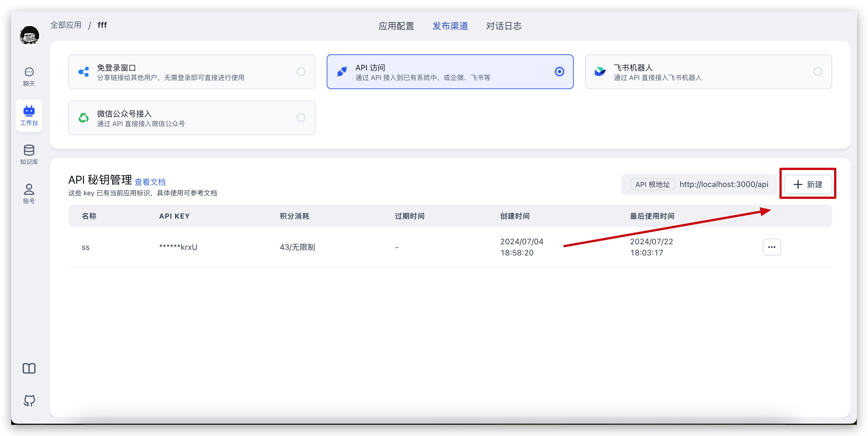Click the GitHub icon in sidebar
Viewport: 868px width, 436px height.
[x=29, y=400]
